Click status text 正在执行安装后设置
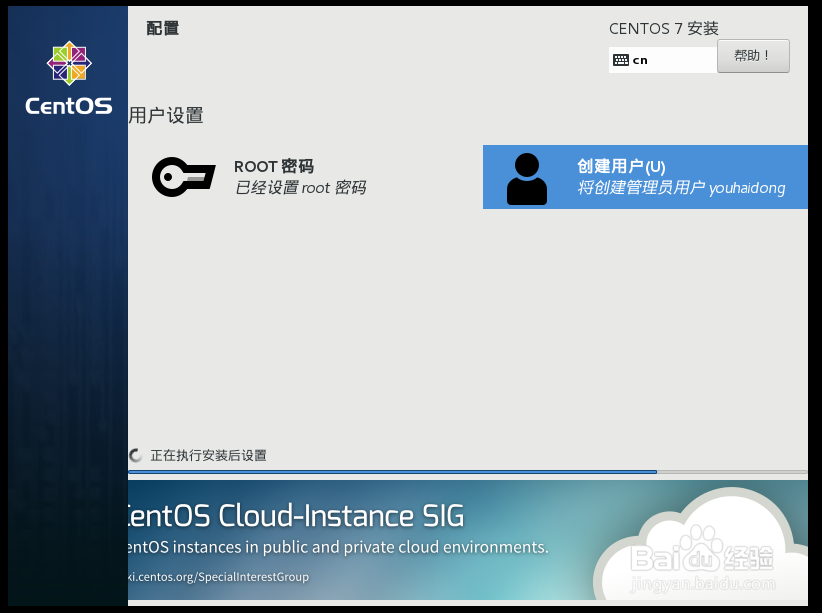The width and height of the screenshot is (822, 613). coord(209,455)
